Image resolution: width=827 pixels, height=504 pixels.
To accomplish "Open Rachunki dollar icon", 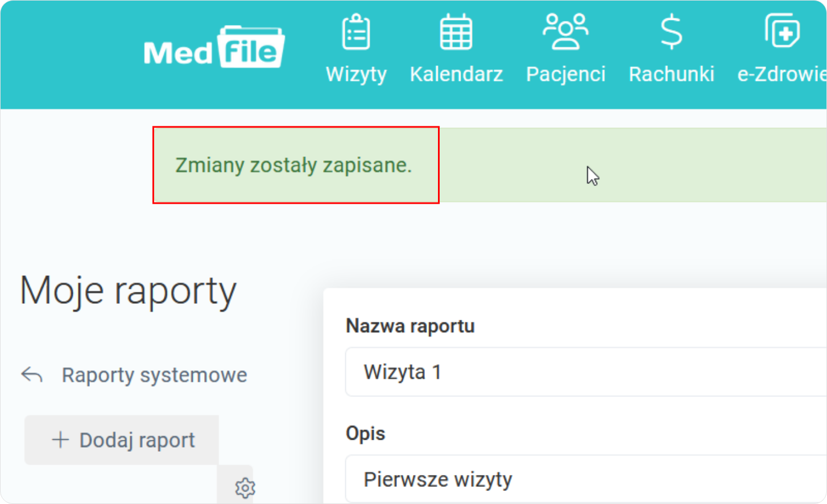I will [671, 32].
